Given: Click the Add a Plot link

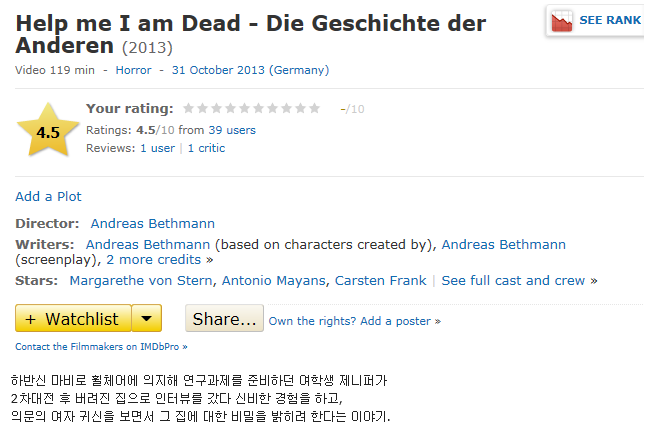Looking at the screenshot, I should [x=48, y=196].
